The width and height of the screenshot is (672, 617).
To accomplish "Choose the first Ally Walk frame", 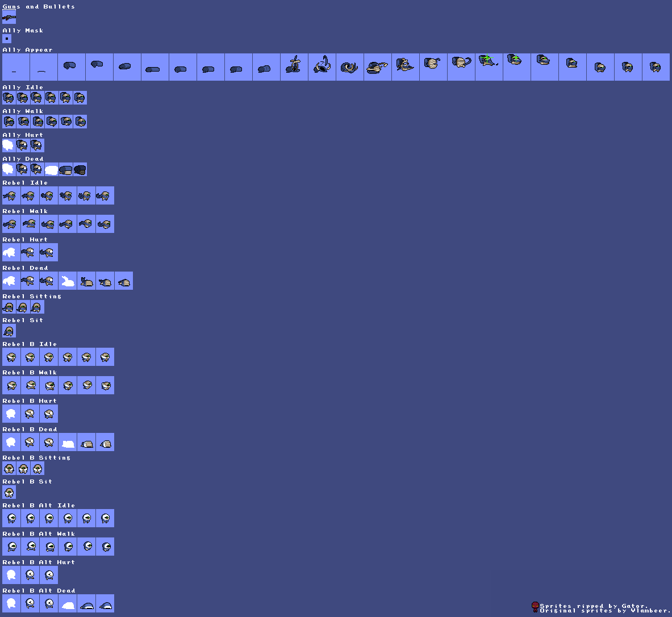I will 9,122.
